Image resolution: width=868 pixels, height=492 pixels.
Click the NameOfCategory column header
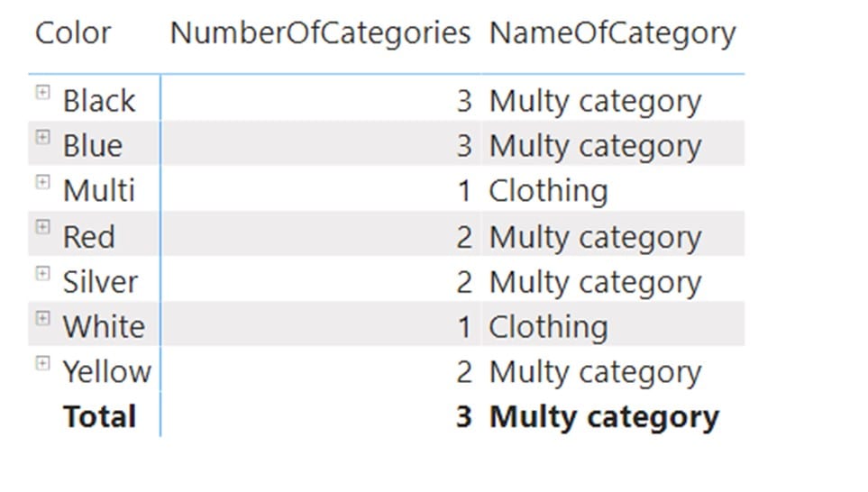click(x=612, y=34)
